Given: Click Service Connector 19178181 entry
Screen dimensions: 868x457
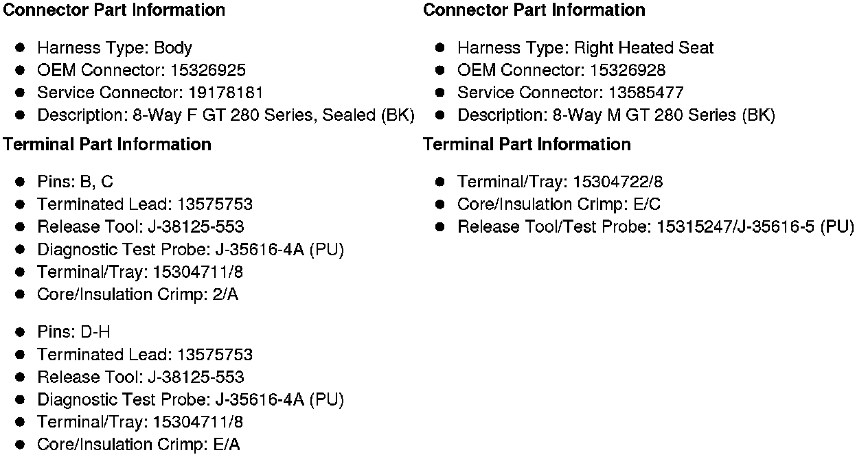Looking at the screenshot, I should coord(150,93).
